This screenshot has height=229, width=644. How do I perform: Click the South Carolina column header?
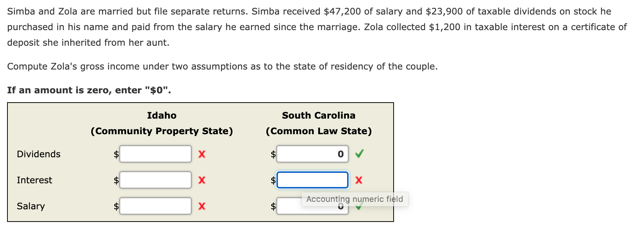[319, 115]
